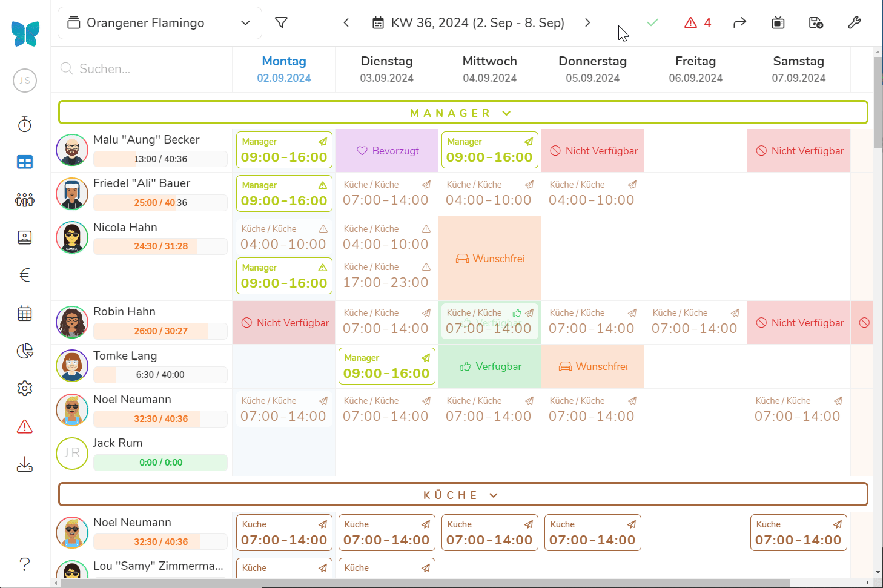
Task: Toggle the Bevorzugt availability on Dienstag
Action: (x=387, y=151)
